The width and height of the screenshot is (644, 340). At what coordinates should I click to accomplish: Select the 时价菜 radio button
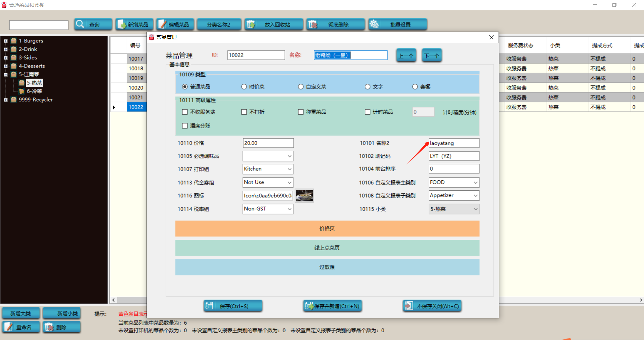(x=244, y=87)
